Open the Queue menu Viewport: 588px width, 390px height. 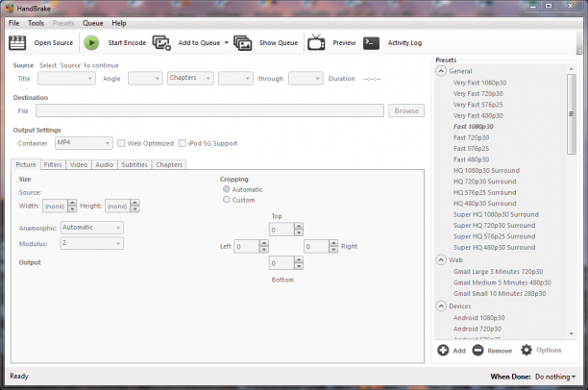92,23
